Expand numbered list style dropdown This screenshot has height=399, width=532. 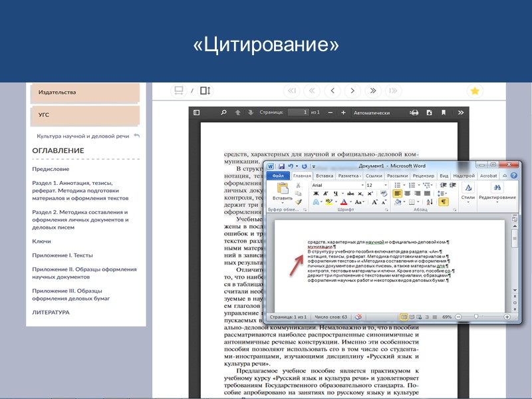coord(419,186)
